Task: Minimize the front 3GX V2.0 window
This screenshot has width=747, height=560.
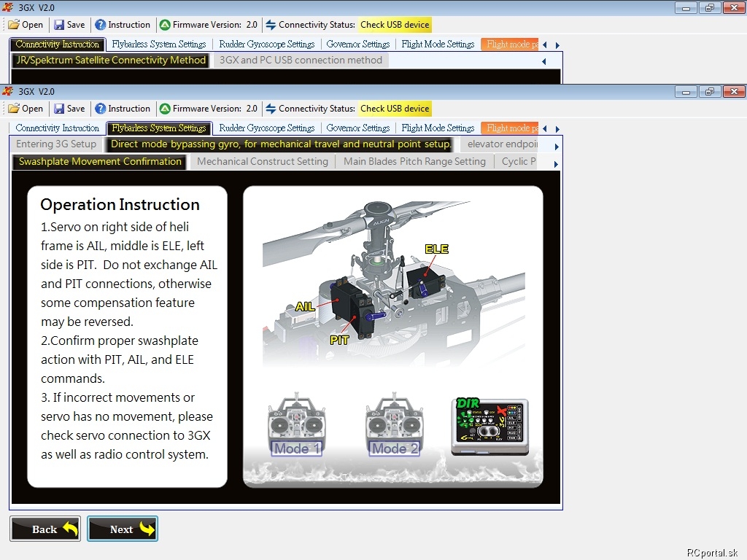Action: [x=686, y=91]
